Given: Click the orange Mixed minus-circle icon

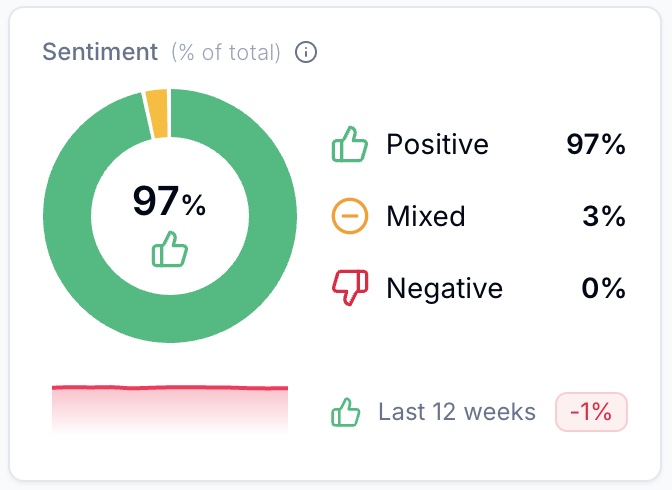Looking at the screenshot, I should pyautogui.click(x=350, y=216).
